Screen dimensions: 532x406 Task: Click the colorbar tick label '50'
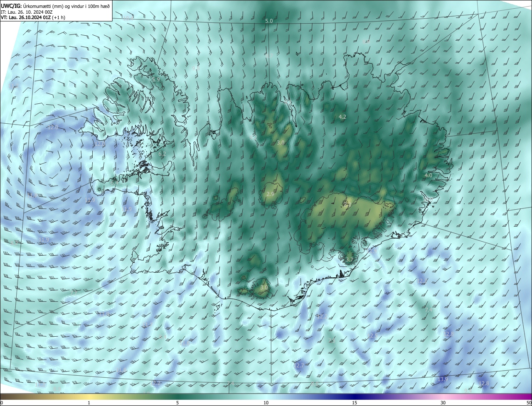click(529, 403)
